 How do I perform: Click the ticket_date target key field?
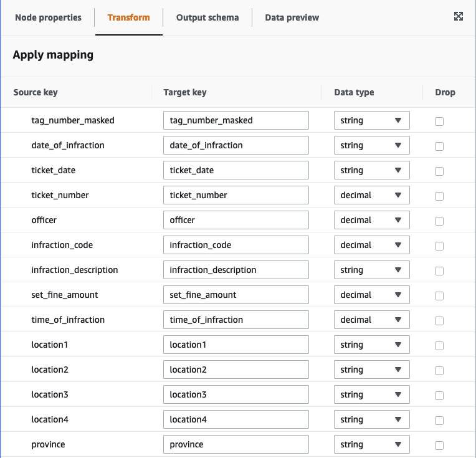236,170
